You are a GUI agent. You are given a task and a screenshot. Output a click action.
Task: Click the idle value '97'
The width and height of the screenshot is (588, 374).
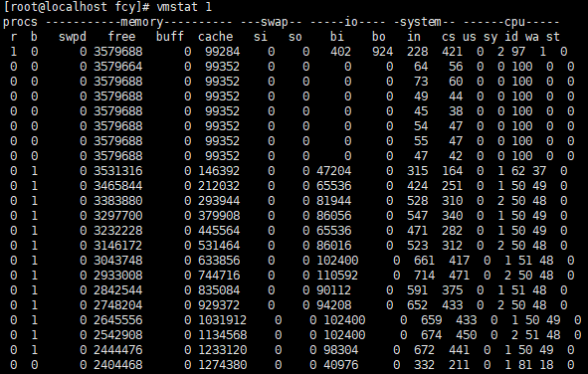point(518,52)
